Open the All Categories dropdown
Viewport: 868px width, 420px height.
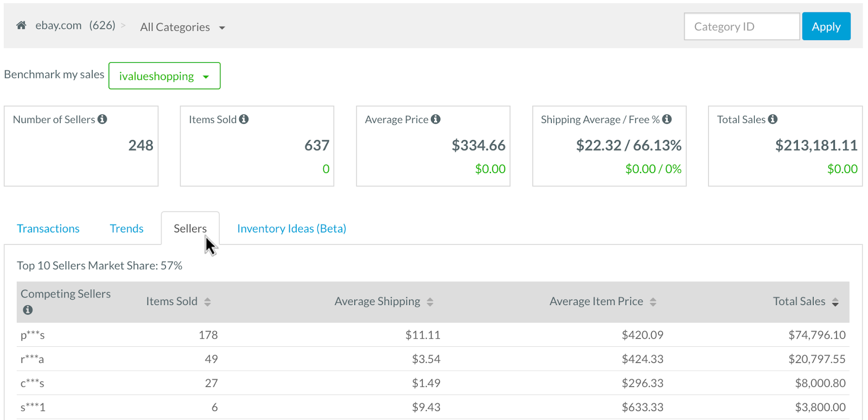click(182, 27)
